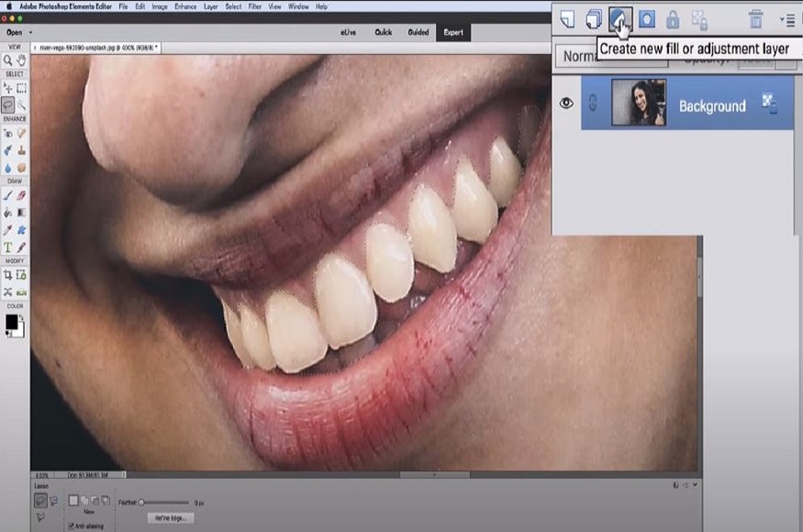Open the Layers panel options menu

click(x=787, y=20)
